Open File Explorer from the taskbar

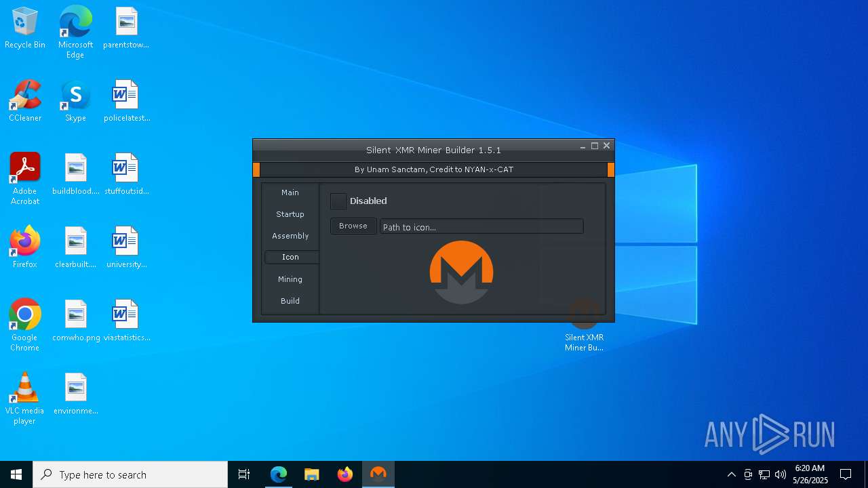[x=312, y=474]
